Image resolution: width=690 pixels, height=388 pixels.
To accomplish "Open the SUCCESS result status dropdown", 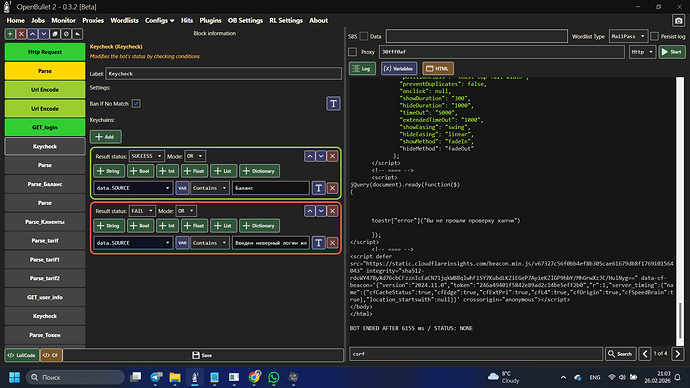I will coord(147,156).
